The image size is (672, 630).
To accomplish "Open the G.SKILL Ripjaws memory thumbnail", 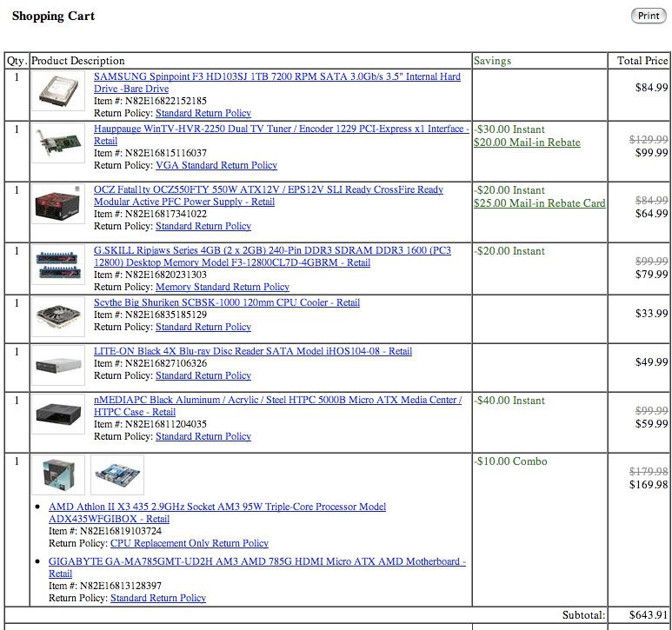I will [x=58, y=265].
